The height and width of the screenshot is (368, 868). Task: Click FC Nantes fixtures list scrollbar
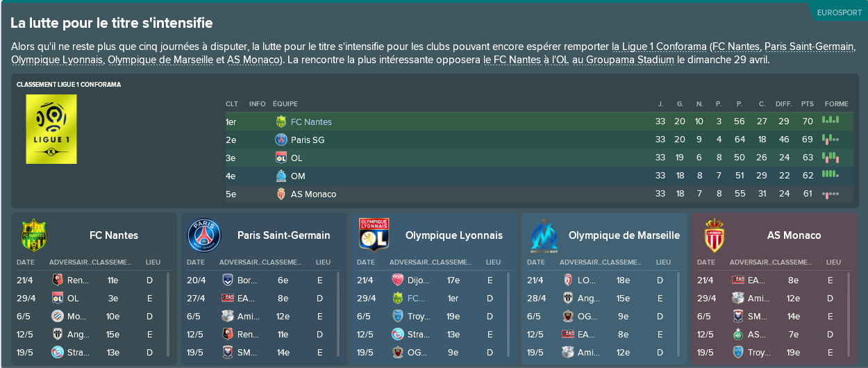[x=167, y=315]
